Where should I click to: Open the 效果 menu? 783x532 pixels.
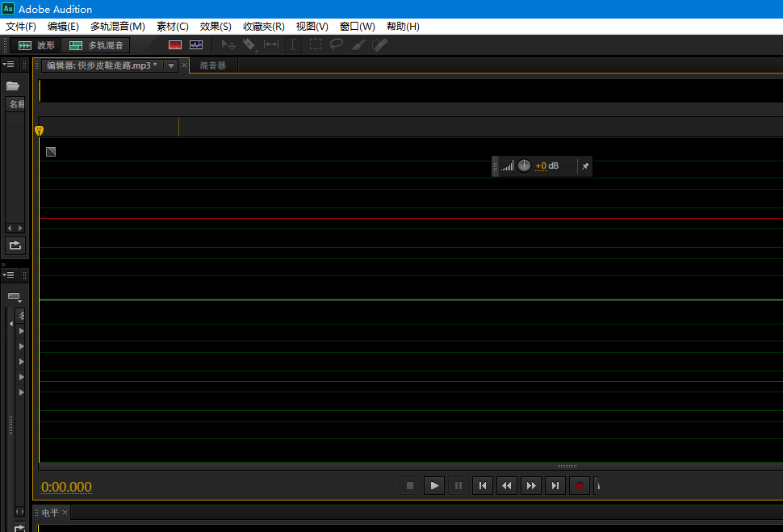(x=214, y=26)
